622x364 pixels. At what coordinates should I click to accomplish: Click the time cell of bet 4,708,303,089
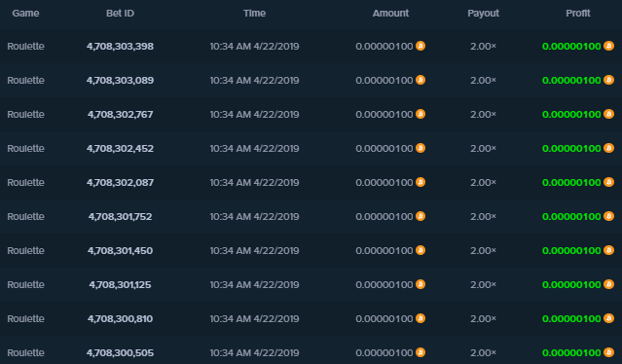click(x=254, y=81)
